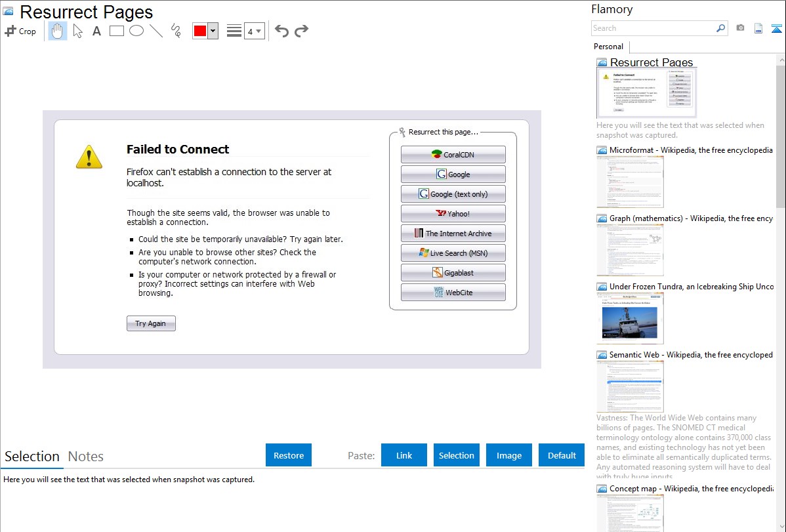Click the magnifier search icon
786x532 pixels.
pyautogui.click(x=721, y=28)
